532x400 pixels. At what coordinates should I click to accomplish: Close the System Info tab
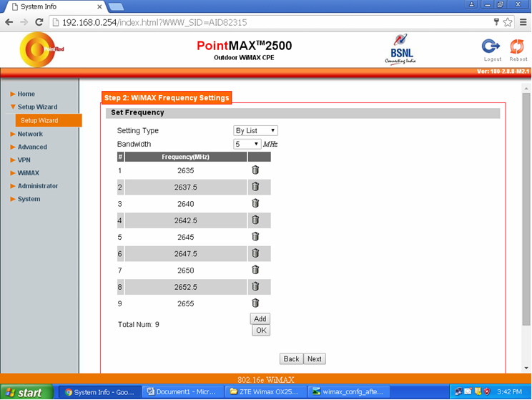(99, 6)
